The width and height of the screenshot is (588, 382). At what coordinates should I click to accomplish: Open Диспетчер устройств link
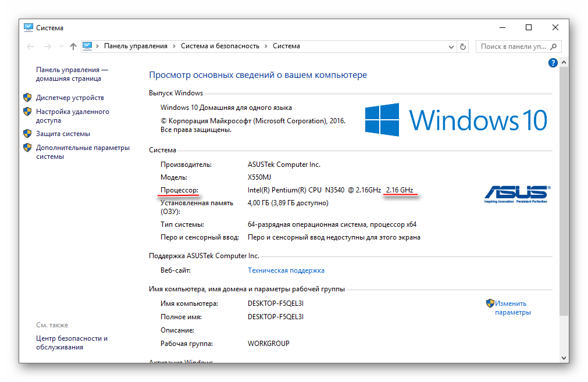pos(70,98)
